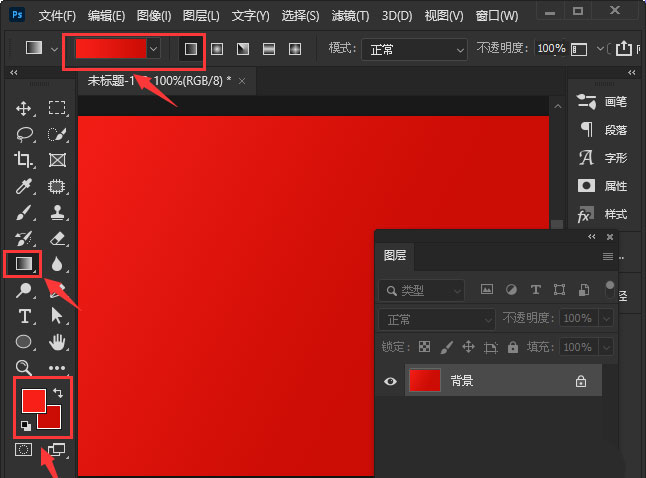Select the Hand tool

point(57,342)
